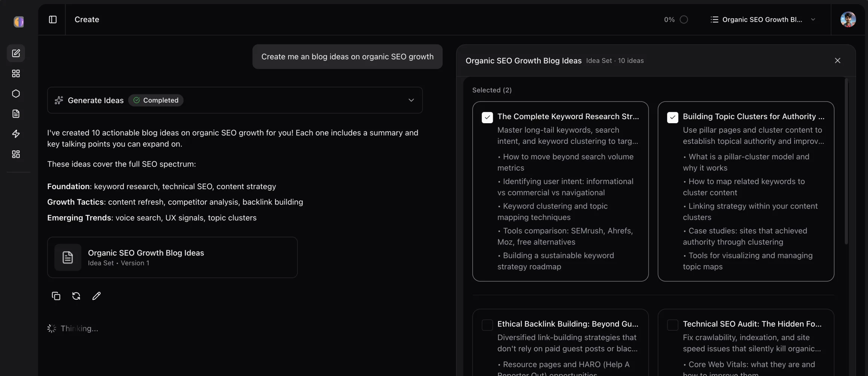Open Building Topic Clusters for Authority card title
This screenshot has width=868, height=376.
pyautogui.click(x=754, y=116)
